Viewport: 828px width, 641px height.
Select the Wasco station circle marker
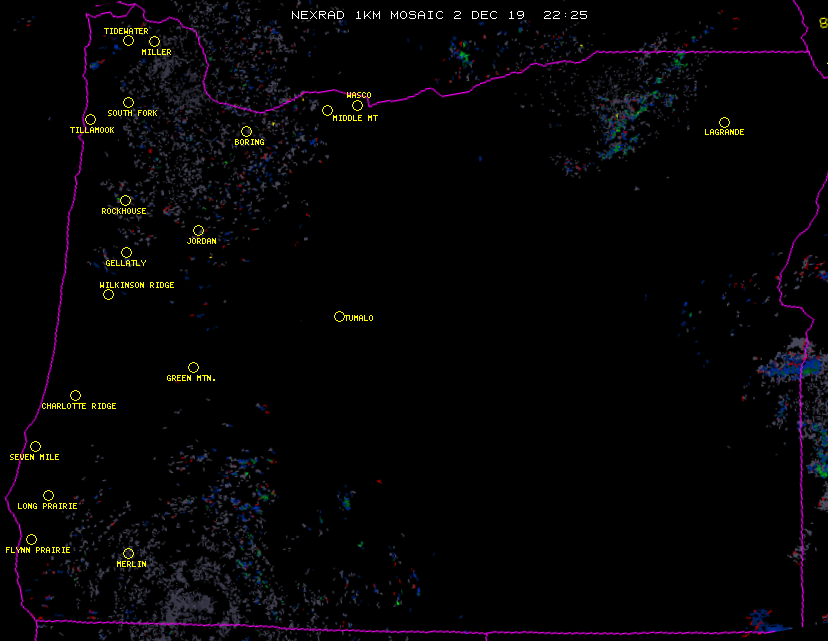coord(357,106)
